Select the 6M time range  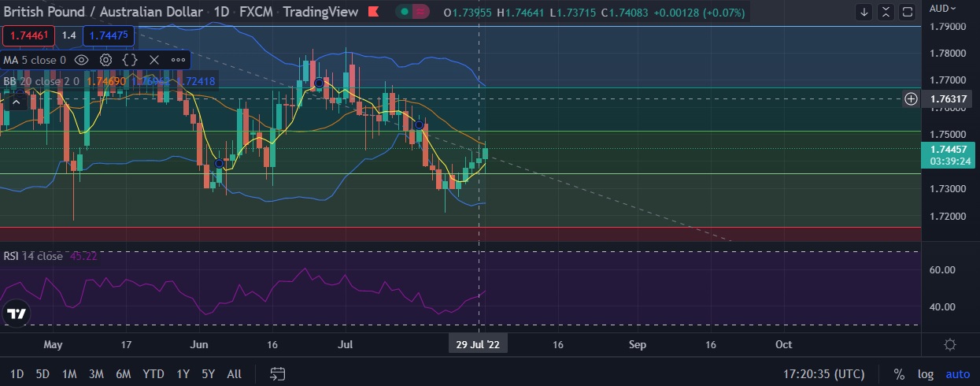coord(123,373)
